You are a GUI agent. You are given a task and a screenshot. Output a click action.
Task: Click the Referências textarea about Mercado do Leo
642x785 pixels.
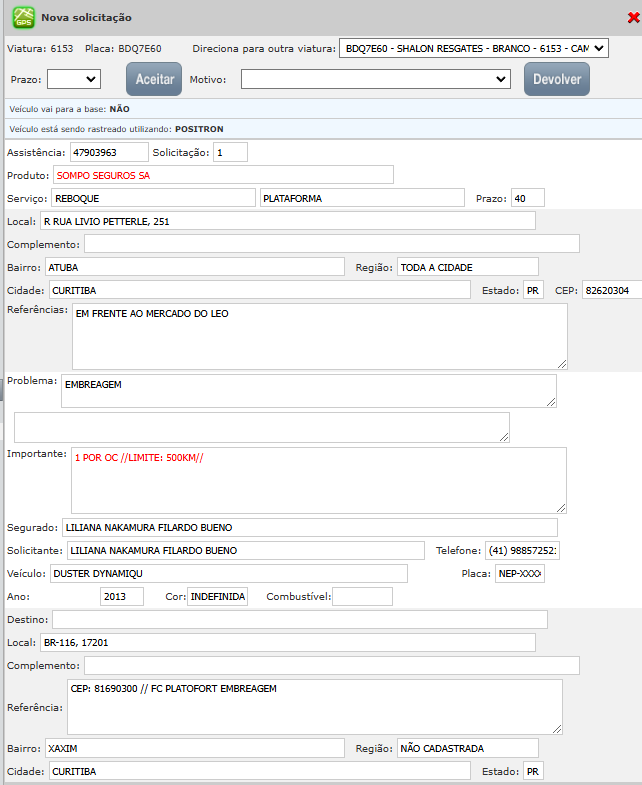coord(319,336)
